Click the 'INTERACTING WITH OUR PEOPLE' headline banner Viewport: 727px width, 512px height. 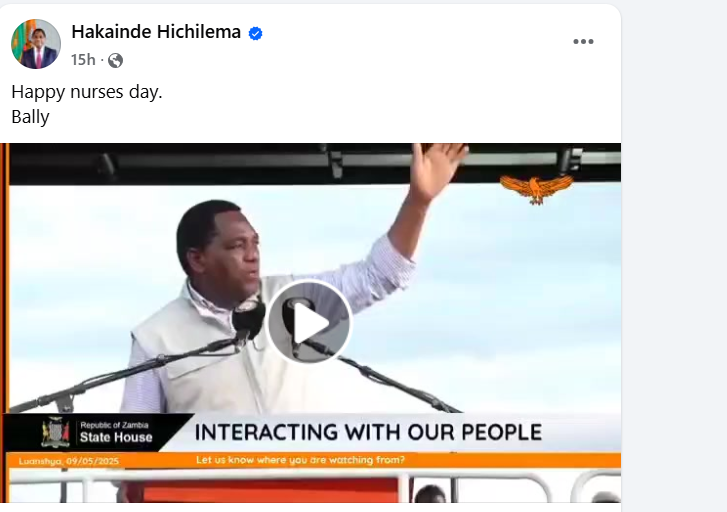point(368,432)
